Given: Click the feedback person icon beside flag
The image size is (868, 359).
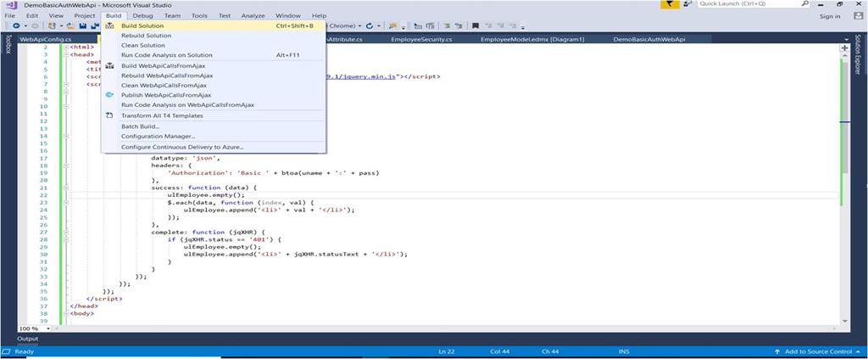Looking at the screenshot, I should click(687, 4).
